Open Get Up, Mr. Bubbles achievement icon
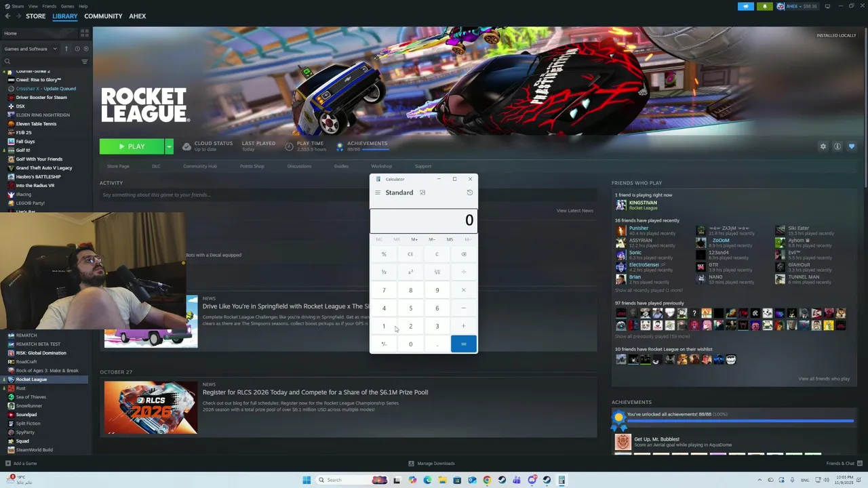 pos(623,442)
